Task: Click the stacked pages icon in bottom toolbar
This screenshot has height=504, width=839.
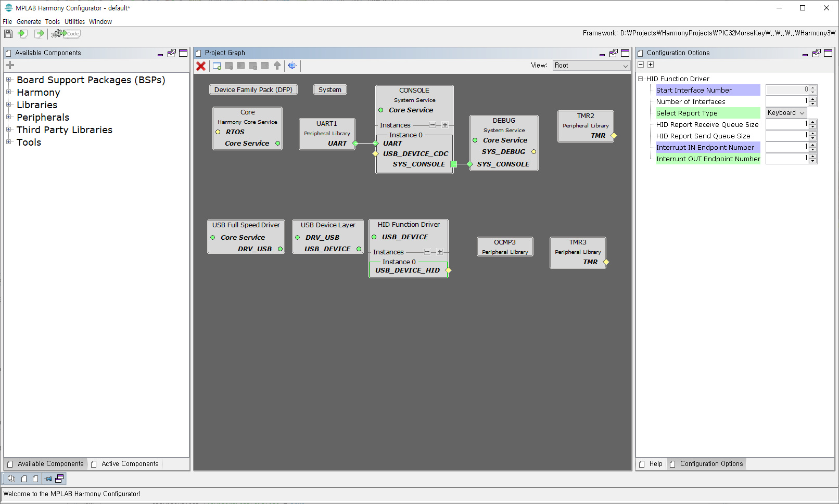Action: click(11, 479)
